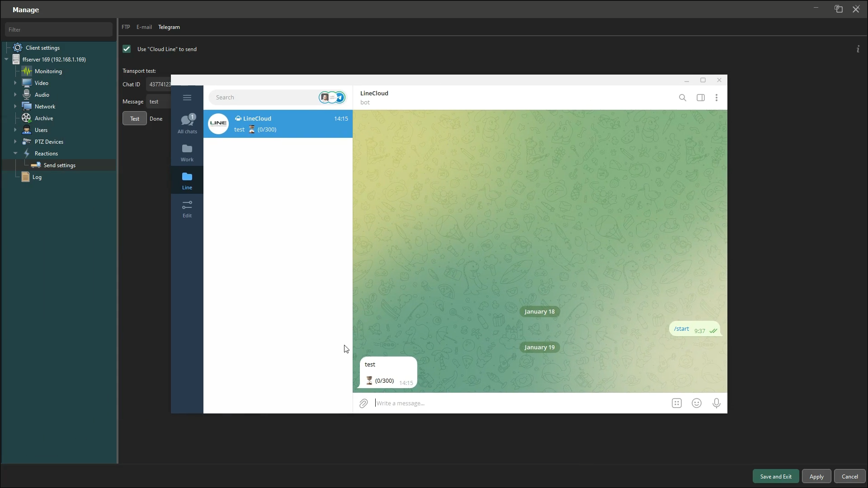868x488 pixels.
Task: Toggle Use Cloud Line to send checkbox
Action: click(x=127, y=49)
